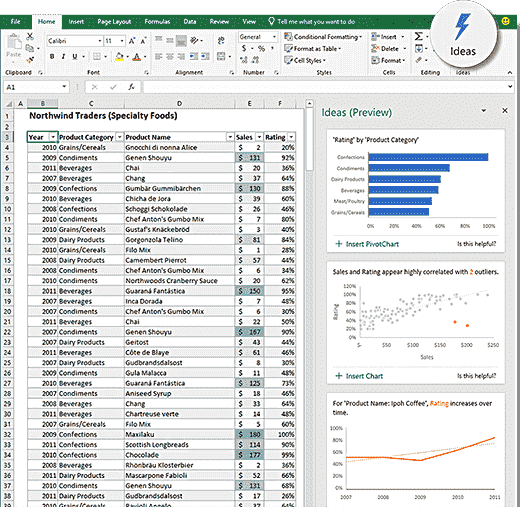
Task: Switch to the View tab
Action: (249, 22)
